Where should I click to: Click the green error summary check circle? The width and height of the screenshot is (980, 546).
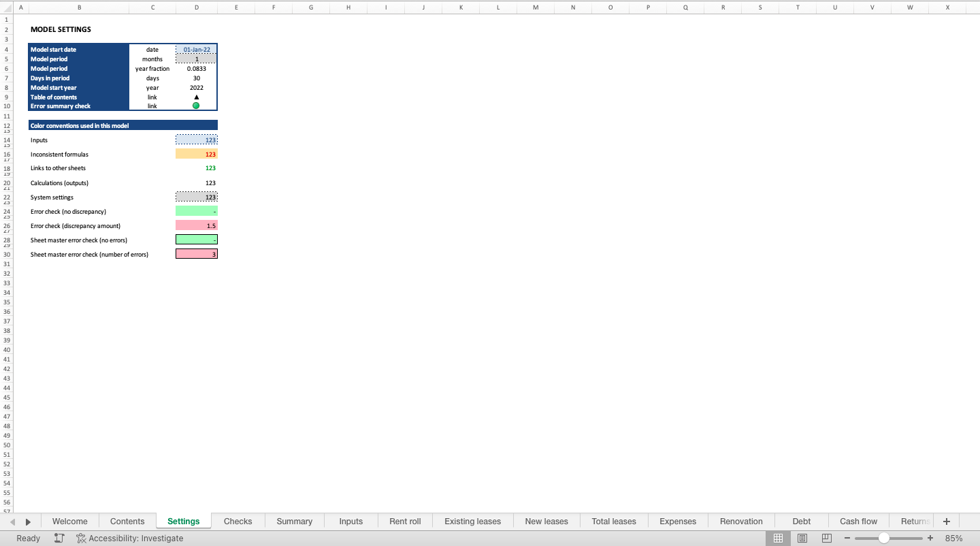197,106
